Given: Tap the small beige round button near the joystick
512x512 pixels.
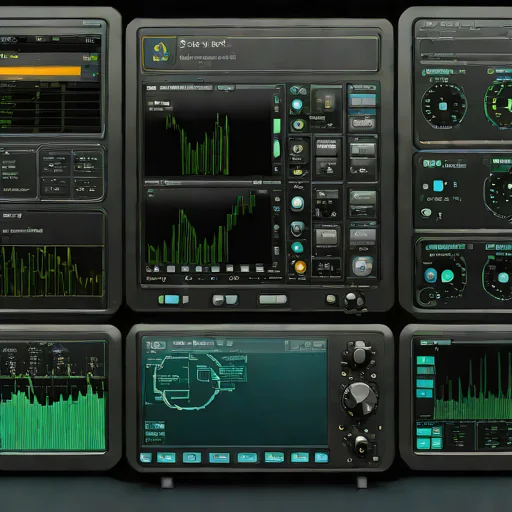Looking at the screenshot, I should pos(331,299).
